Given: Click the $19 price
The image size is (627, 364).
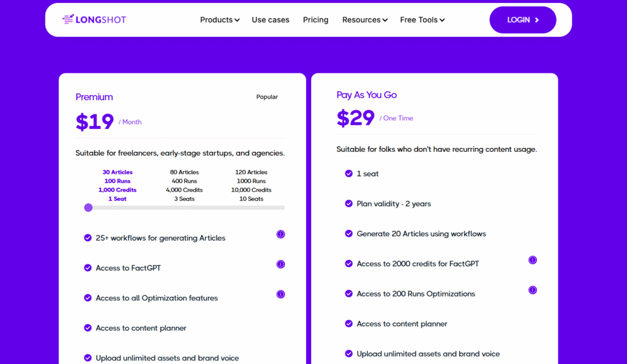Looking at the screenshot, I should (95, 122).
